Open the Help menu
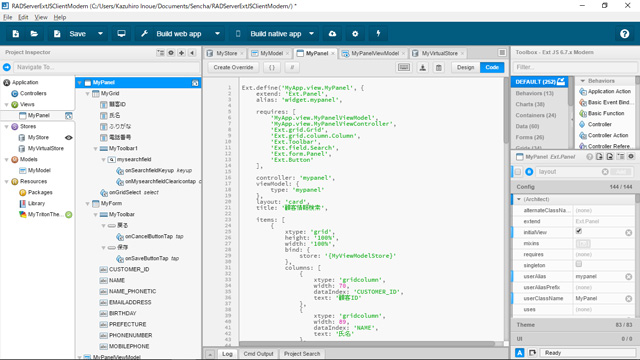 (x=60, y=17)
